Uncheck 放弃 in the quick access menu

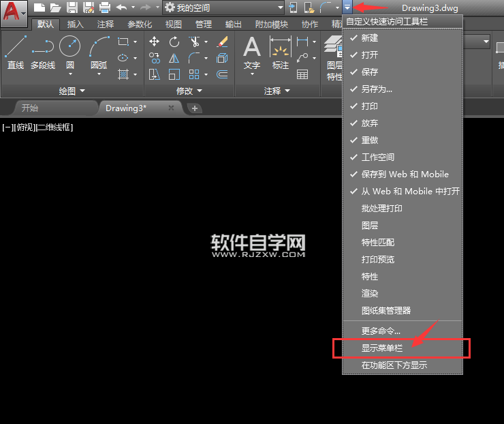click(403, 123)
